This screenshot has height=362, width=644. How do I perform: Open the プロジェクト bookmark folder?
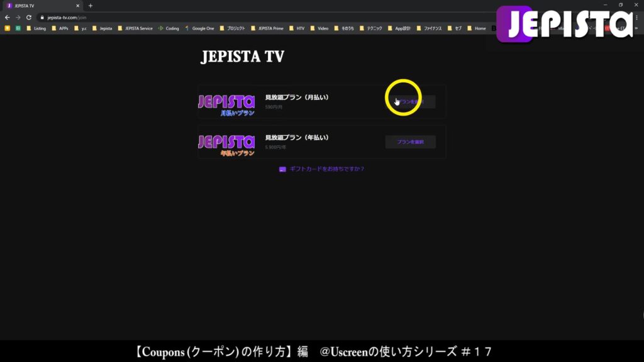[232, 28]
